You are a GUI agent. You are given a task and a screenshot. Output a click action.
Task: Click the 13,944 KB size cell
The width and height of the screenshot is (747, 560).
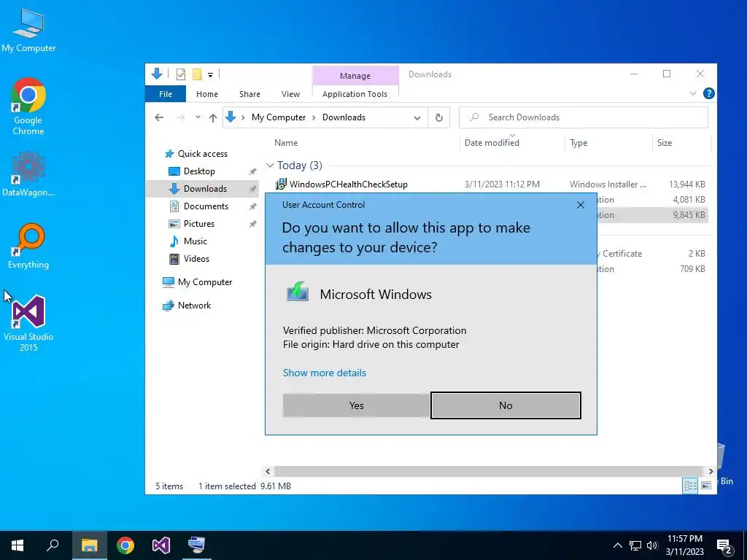pos(686,184)
